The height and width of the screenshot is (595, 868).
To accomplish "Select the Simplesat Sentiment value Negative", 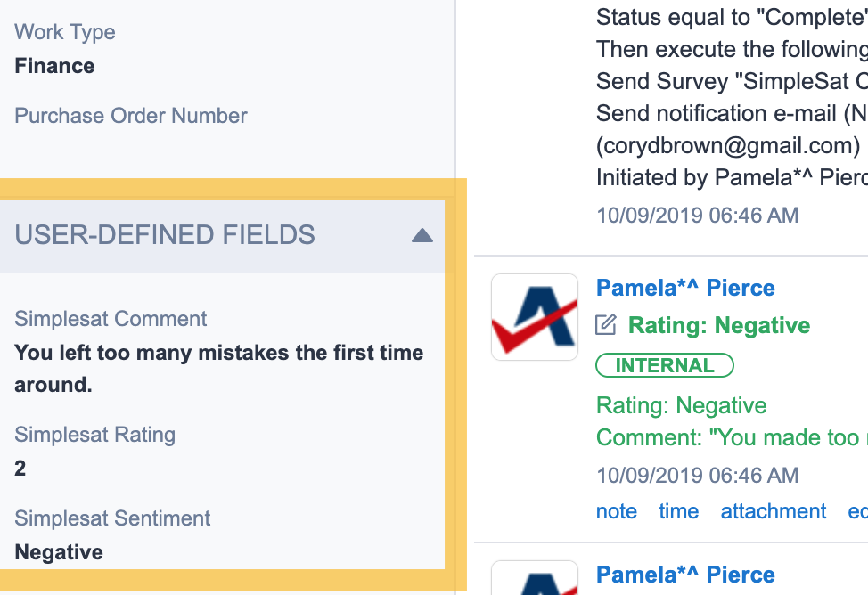I will click(x=59, y=552).
